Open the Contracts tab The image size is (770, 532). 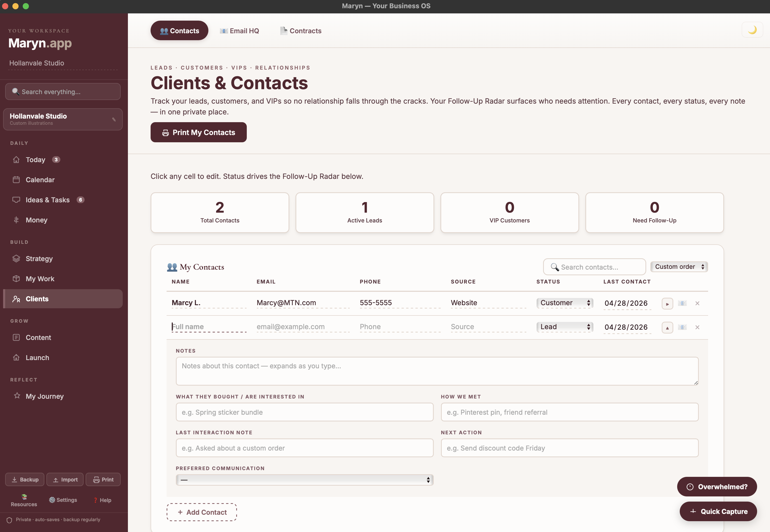pyautogui.click(x=300, y=30)
